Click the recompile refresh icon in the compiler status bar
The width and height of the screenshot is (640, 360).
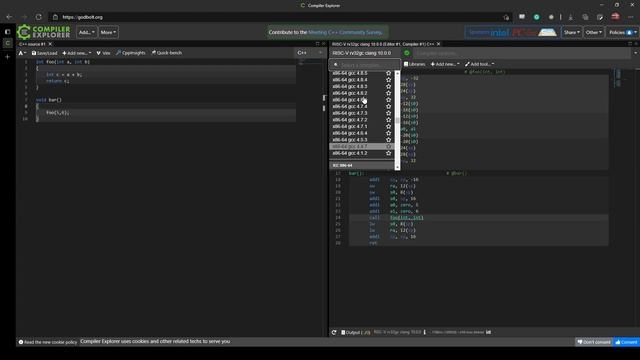pyautogui.click(x=334, y=332)
